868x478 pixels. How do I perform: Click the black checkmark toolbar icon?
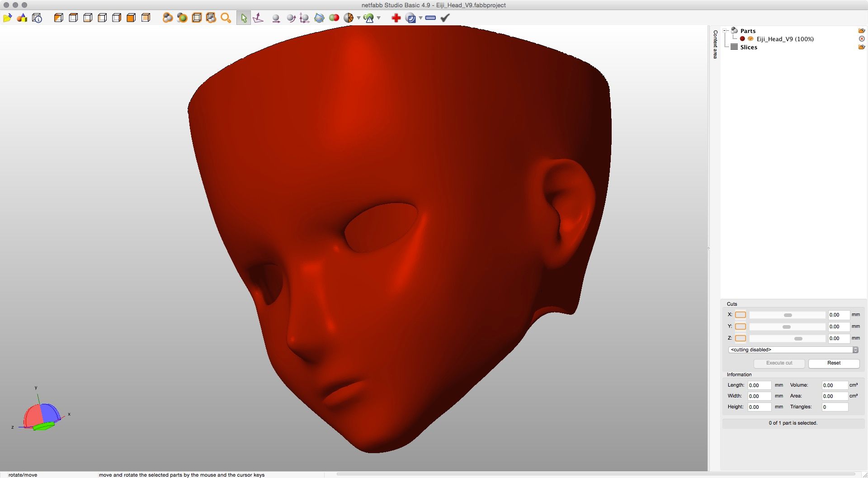(x=445, y=18)
